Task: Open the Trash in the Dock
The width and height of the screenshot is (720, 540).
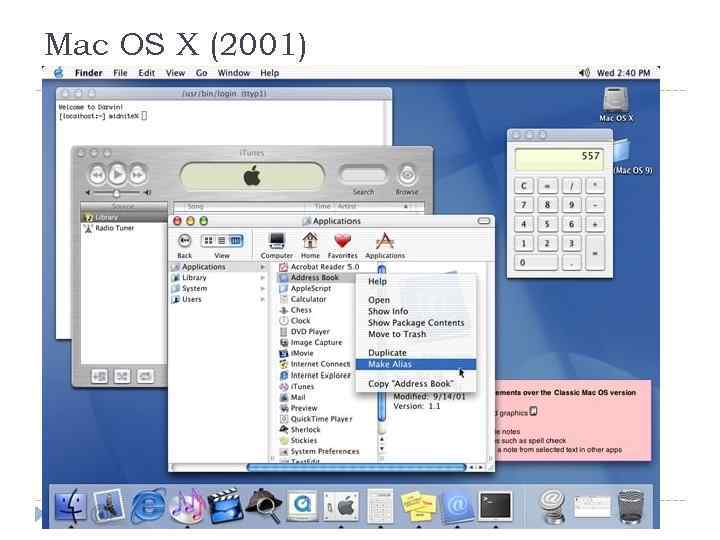Action: tap(630, 507)
